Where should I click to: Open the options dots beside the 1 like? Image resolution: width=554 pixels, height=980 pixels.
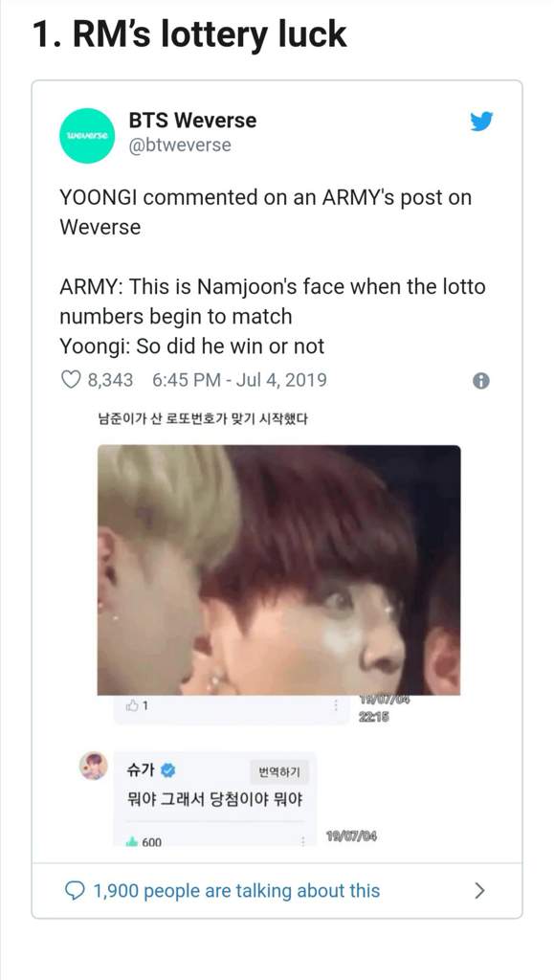[x=336, y=705]
